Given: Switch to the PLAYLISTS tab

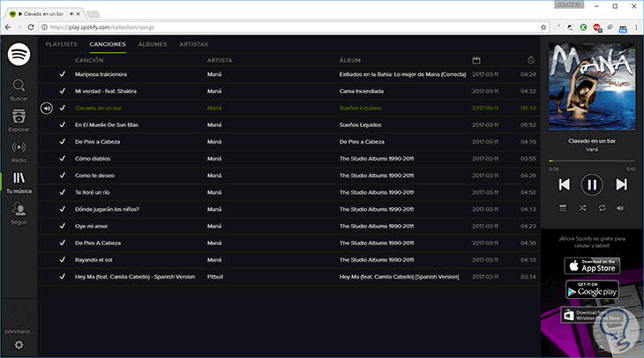Looking at the screenshot, I should point(61,44).
